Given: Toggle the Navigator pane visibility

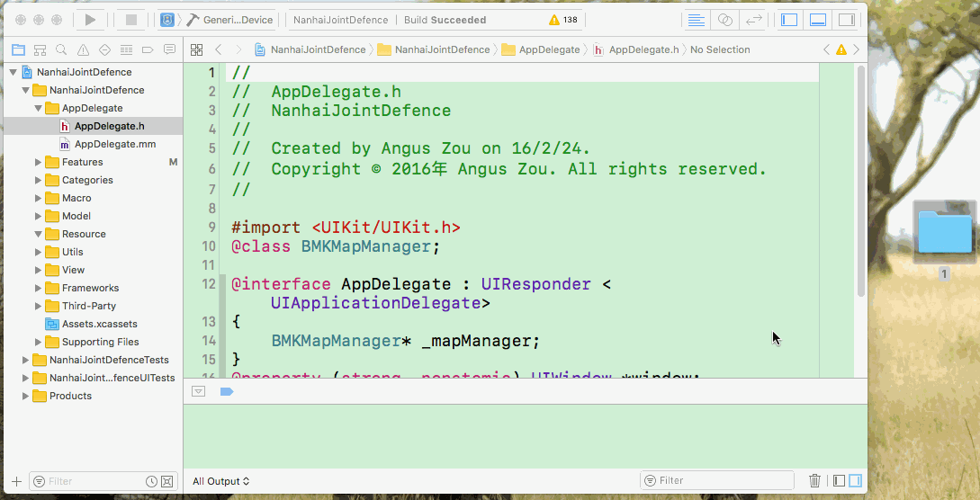Looking at the screenshot, I should (790, 20).
